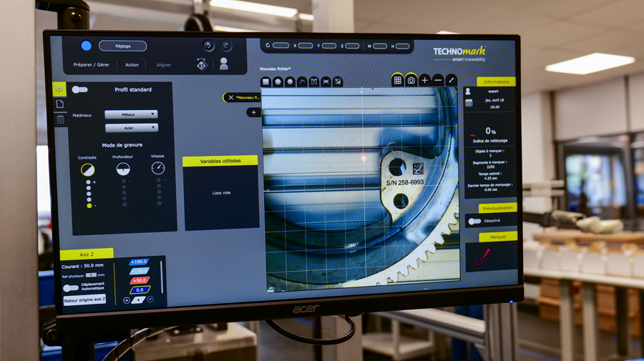Select the rectangle shape tool
Viewport: 644px width, 361px height.
pyautogui.click(x=265, y=82)
